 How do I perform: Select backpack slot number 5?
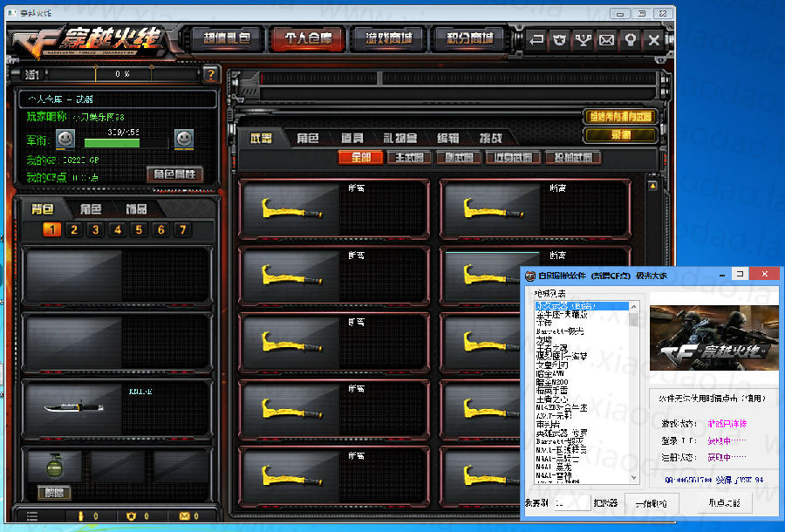pyautogui.click(x=139, y=230)
